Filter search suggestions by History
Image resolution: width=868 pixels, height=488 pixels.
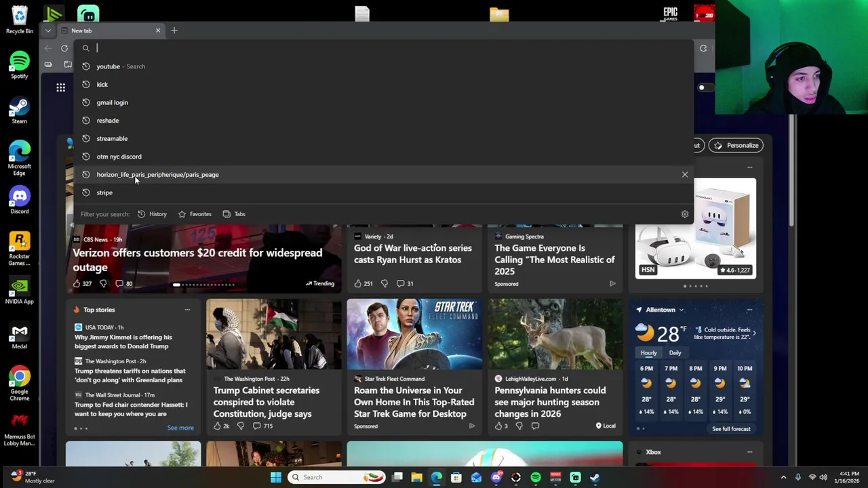(x=152, y=214)
